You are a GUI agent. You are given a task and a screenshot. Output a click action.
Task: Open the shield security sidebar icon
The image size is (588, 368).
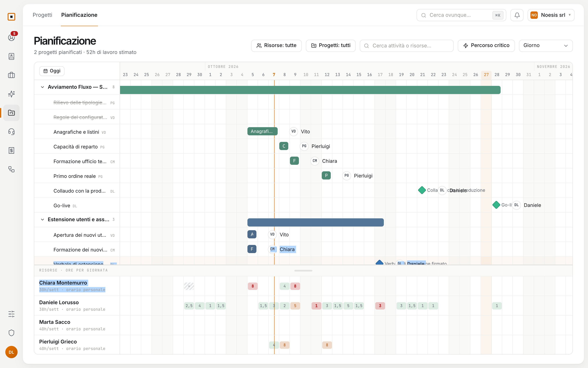pyautogui.click(x=11, y=333)
